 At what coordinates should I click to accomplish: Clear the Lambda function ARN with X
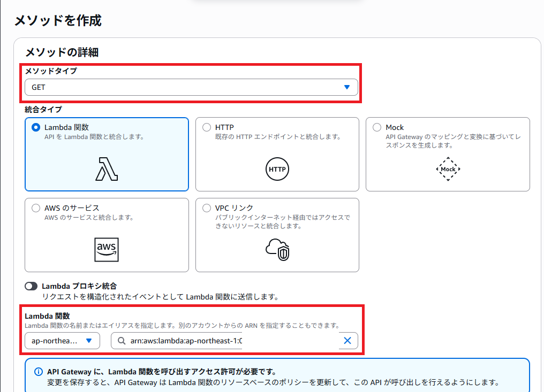[347, 341]
